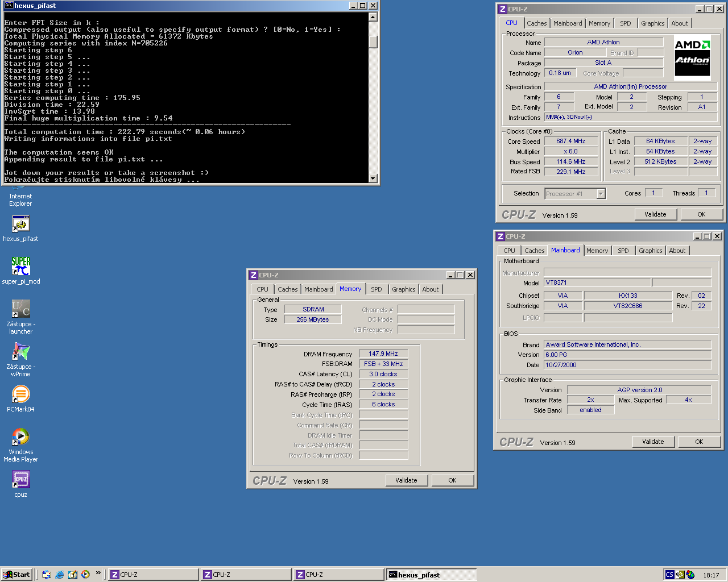Click the Core Speed value 687.4 MHz
This screenshot has height=582, width=728.
coord(571,141)
